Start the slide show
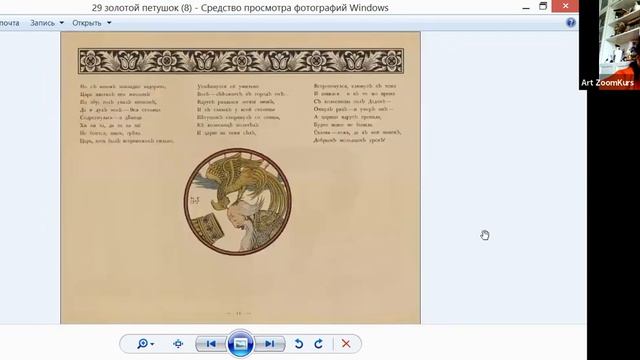The image size is (640, 360). pyautogui.click(x=240, y=344)
